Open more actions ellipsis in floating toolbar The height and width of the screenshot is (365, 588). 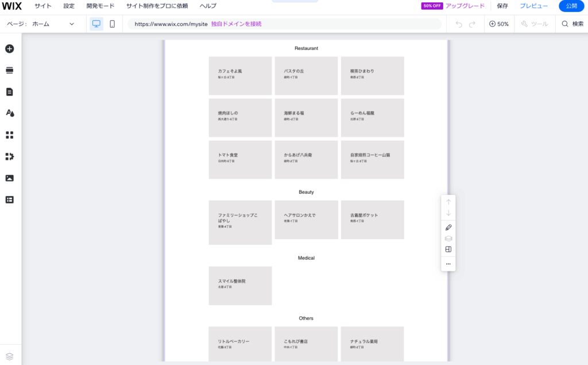tap(448, 264)
